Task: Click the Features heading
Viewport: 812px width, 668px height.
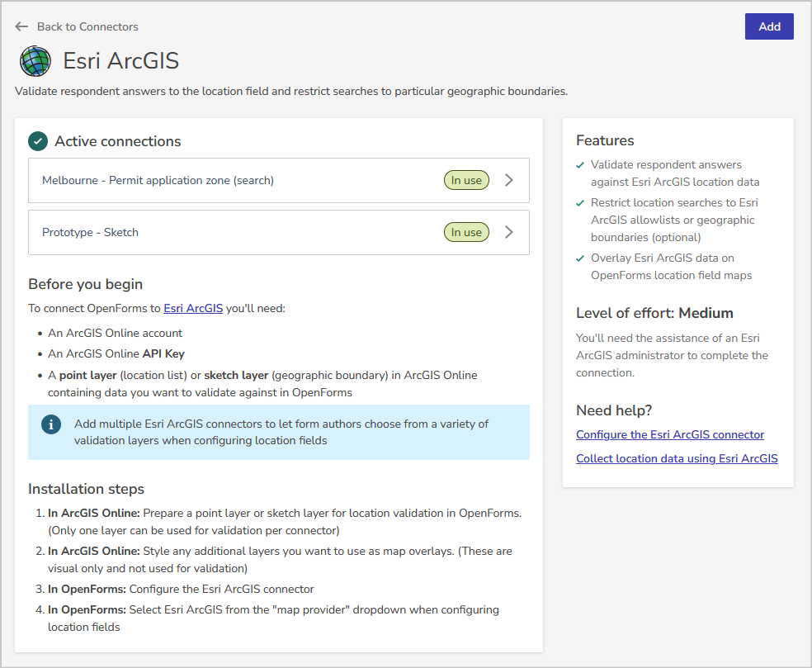Action: coord(605,140)
